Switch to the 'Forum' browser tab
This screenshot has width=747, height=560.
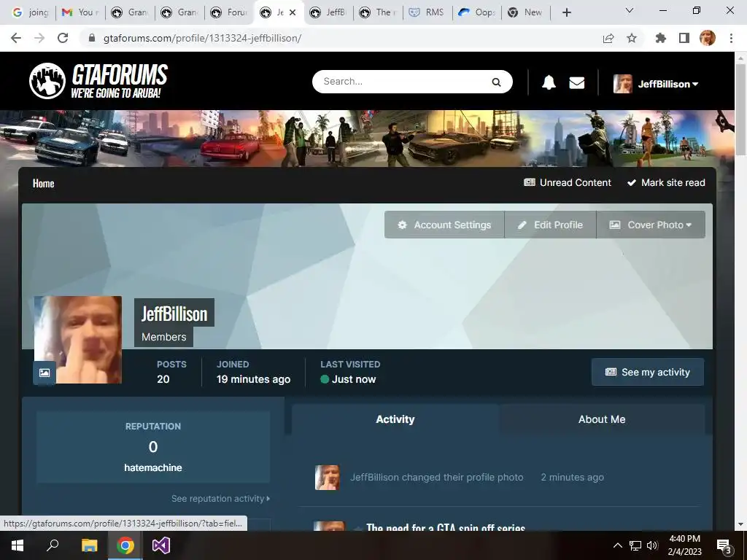pyautogui.click(x=229, y=12)
